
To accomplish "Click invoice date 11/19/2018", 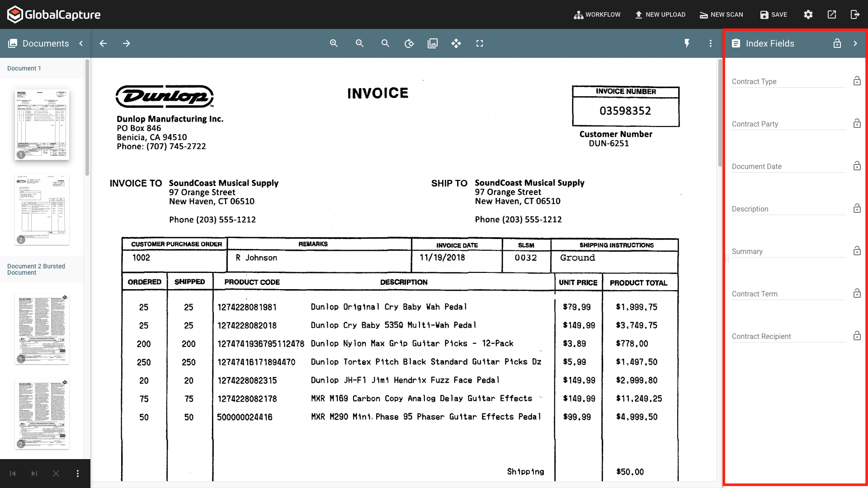I will pos(442,258).
